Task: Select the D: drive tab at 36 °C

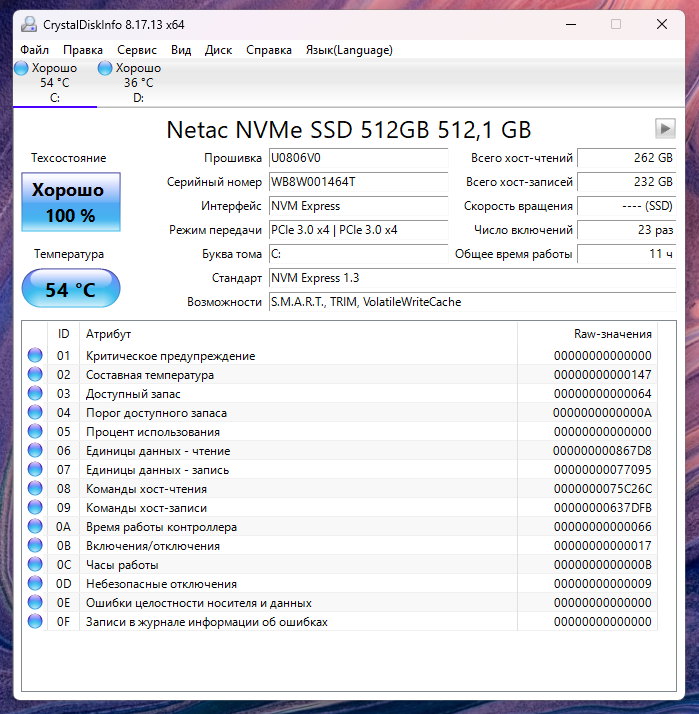Action: pyautogui.click(x=138, y=83)
